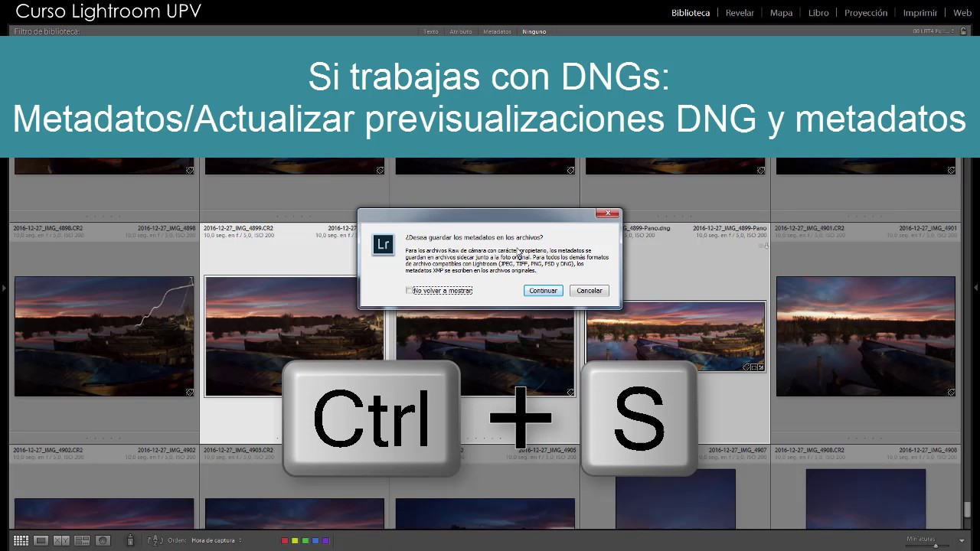Apply the blue color label

pyautogui.click(x=315, y=540)
